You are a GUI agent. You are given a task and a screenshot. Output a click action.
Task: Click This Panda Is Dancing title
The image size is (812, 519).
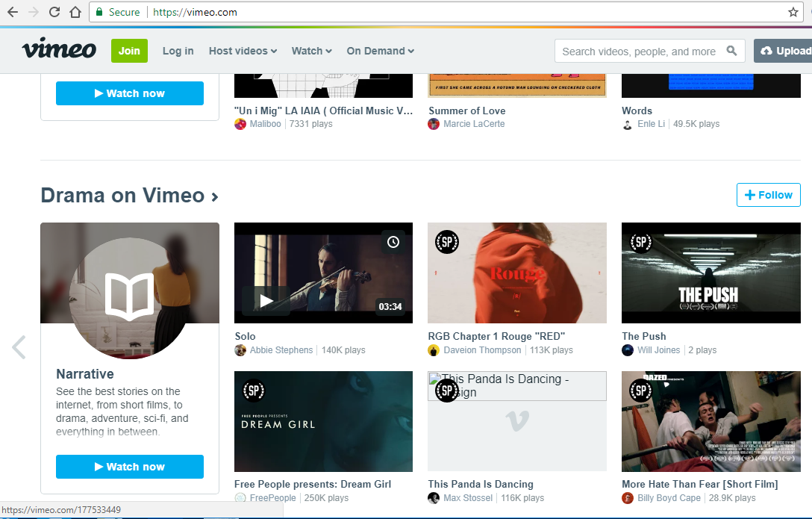[481, 485]
